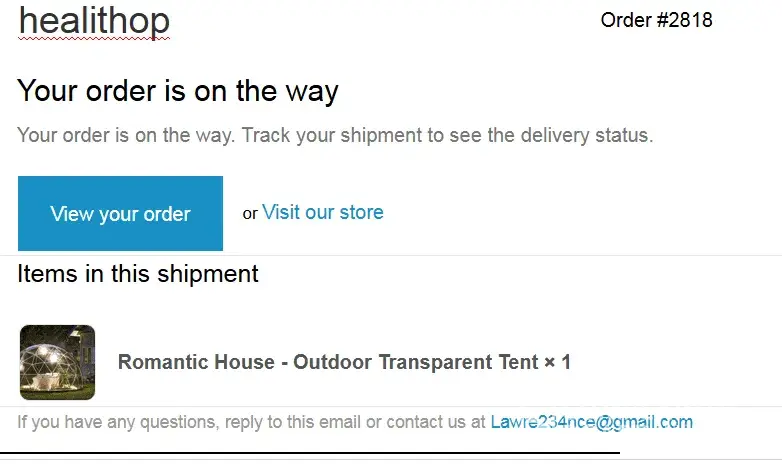
Task: Click the Lawre234nce@gmail.com email link
Action: tap(591, 422)
